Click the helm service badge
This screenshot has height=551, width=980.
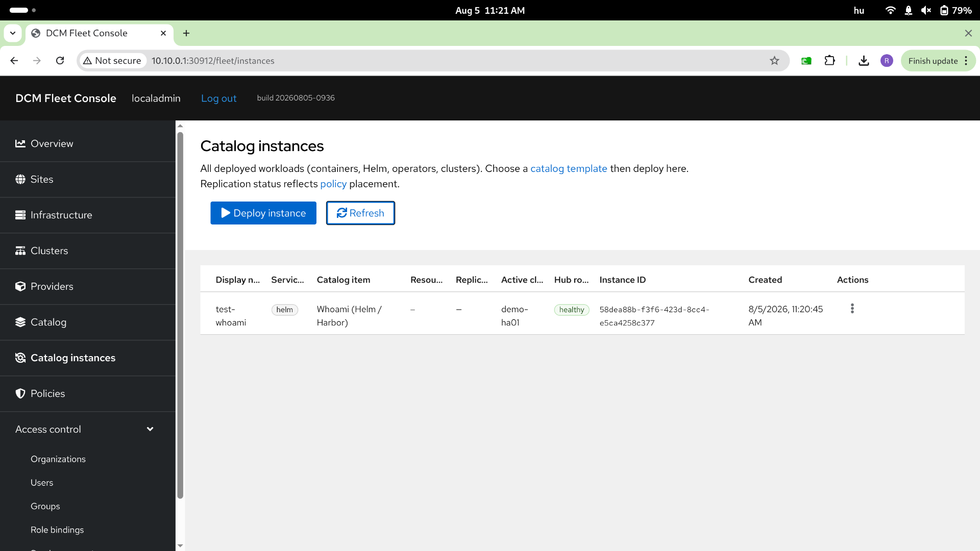[x=285, y=310]
